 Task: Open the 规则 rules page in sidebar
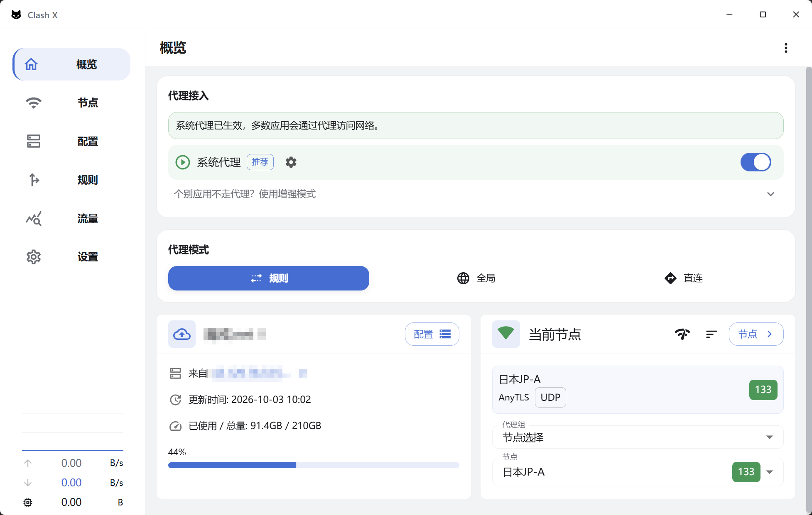point(71,180)
